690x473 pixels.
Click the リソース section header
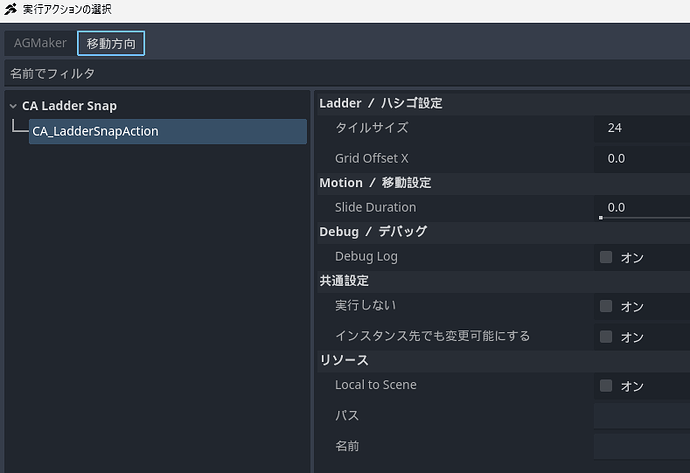click(503, 360)
